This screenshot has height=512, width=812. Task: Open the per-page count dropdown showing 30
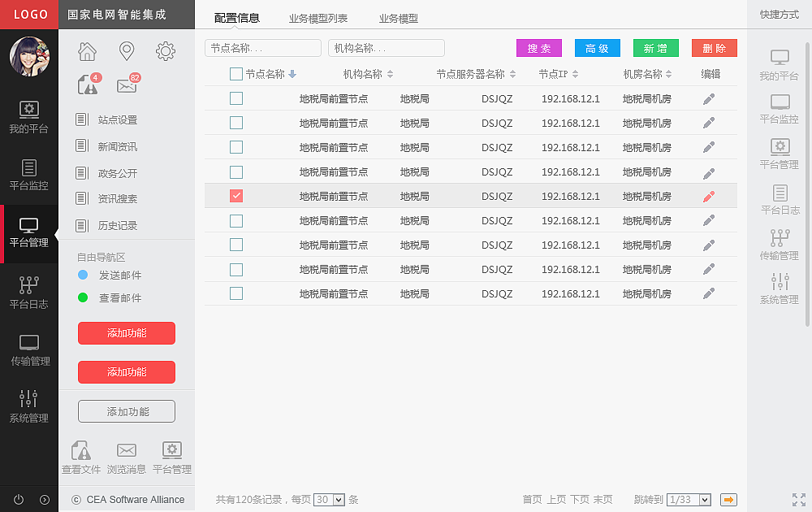(329, 500)
